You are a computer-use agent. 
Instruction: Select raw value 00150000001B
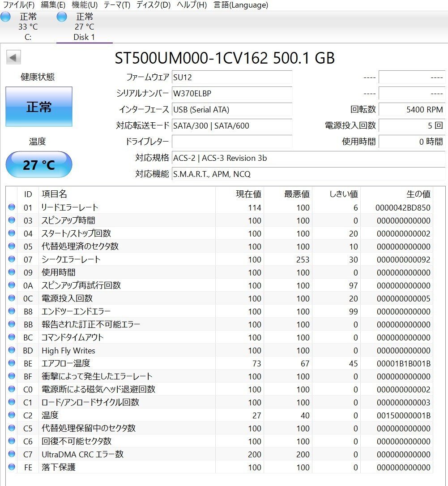403,416
